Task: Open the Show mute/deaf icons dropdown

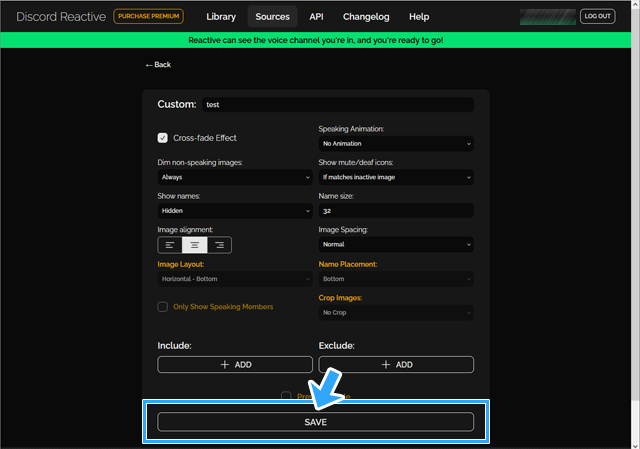Action: click(396, 177)
